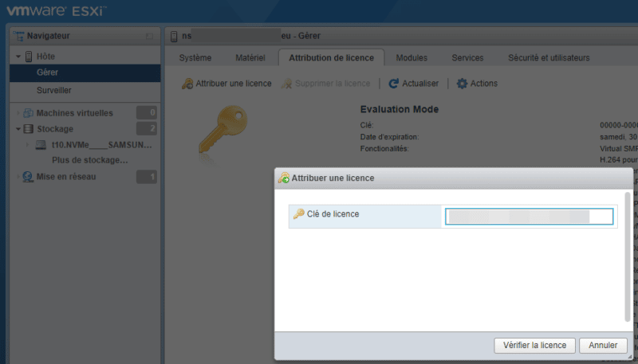Click the Clé: label
638x364 pixels.
coord(367,125)
